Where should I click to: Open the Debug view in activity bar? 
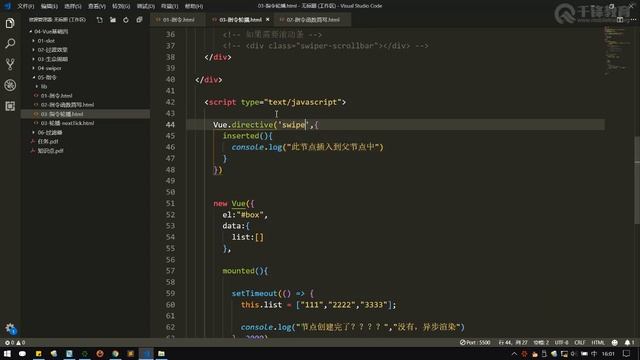pyautogui.click(x=10, y=85)
